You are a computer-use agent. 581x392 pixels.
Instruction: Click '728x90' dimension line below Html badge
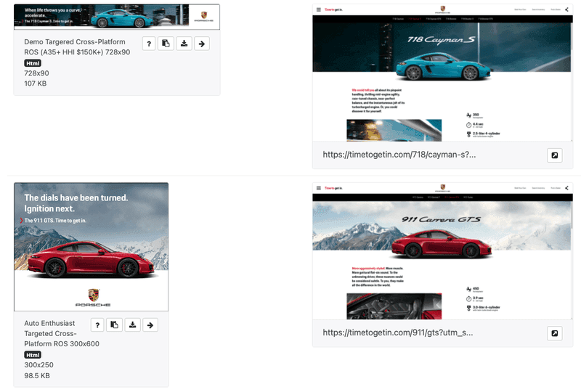tap(36, 73)
